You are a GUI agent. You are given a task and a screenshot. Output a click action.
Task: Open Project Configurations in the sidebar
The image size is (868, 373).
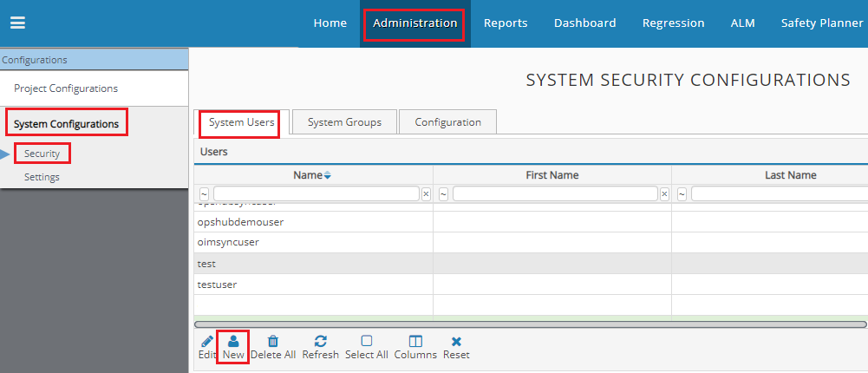pos(66,88)
